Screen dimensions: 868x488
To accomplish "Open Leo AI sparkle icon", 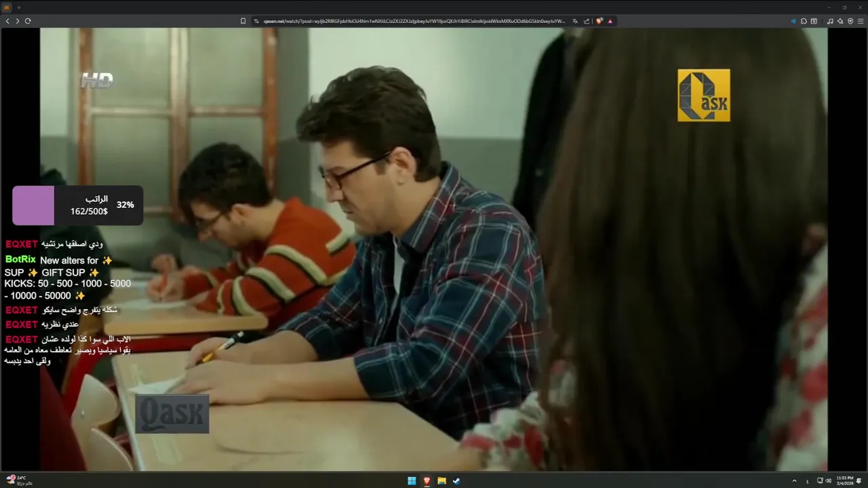I will tap(840, 21).
